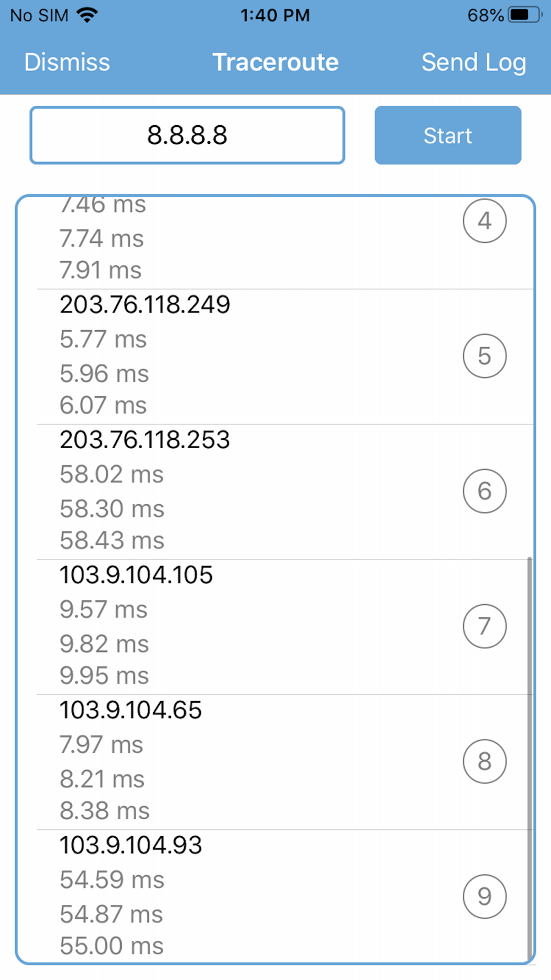
Task: Tap the hop 8 circle badge
Action: point(484,761)
